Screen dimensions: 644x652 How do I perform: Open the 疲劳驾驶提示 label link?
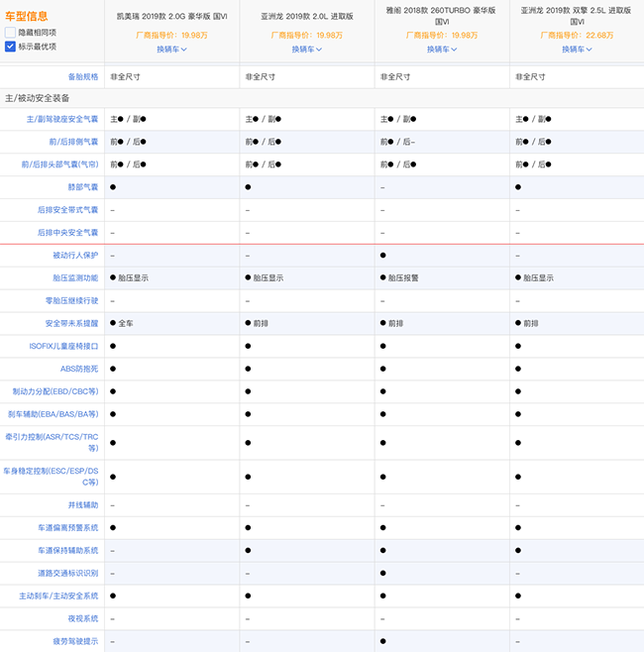[75, 642]
